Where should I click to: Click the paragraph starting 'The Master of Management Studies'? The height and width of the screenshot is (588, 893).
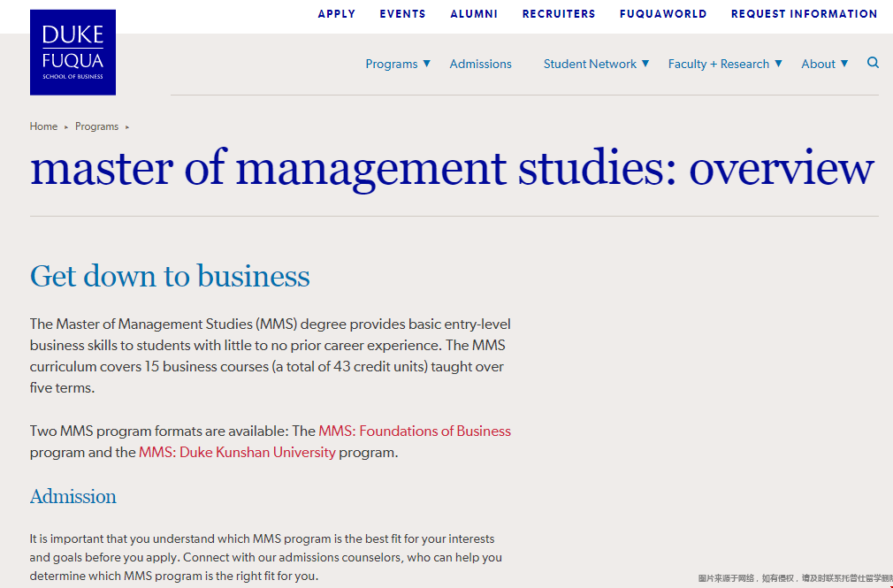pos(271,356)
